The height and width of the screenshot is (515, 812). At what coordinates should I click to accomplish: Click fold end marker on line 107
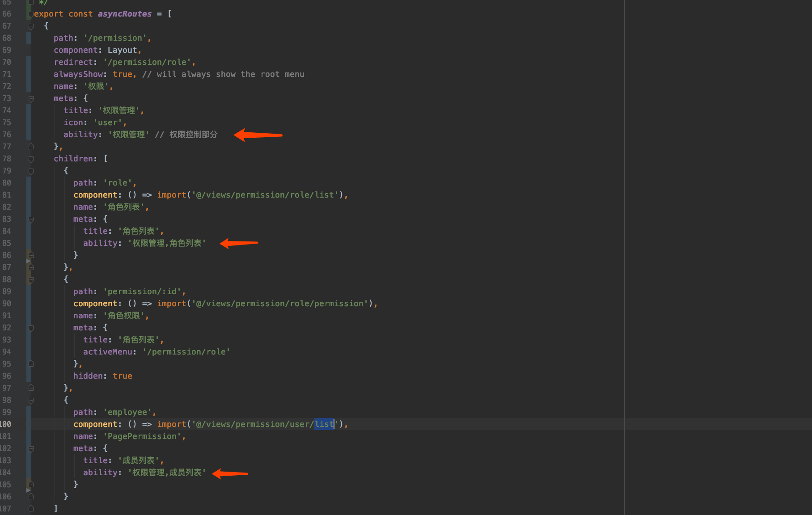[x=31, y=509]
